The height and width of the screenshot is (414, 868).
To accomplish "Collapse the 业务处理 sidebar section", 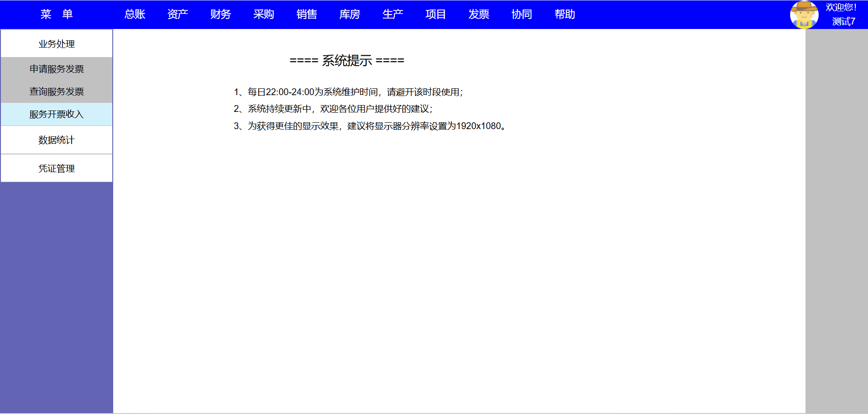I will point(57,44).
